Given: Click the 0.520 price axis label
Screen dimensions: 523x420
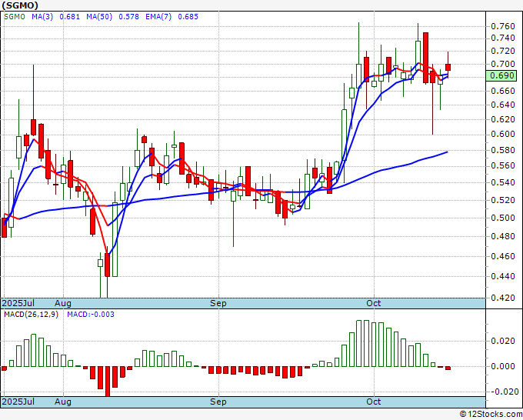Looking at the screenshot, I should coord(503,200).
